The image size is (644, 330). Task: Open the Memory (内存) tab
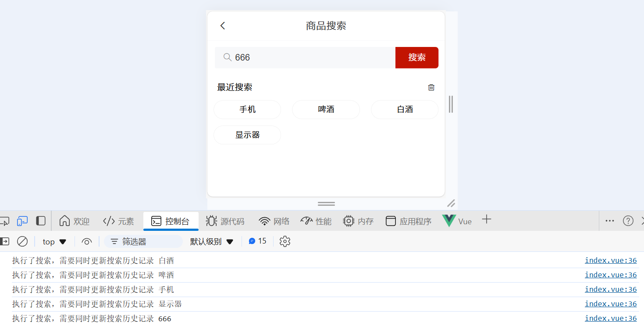(x=358, y=221)
